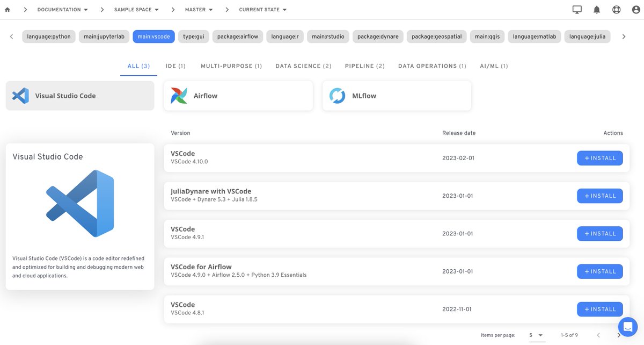Toggle the language:python tag filter

[49, 37]
